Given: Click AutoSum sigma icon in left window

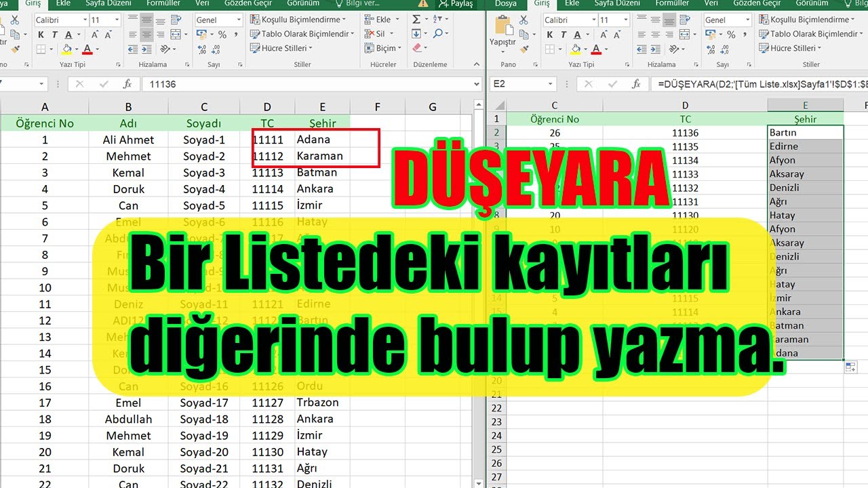Looking at the screenshot, I should tap(416, 20).
